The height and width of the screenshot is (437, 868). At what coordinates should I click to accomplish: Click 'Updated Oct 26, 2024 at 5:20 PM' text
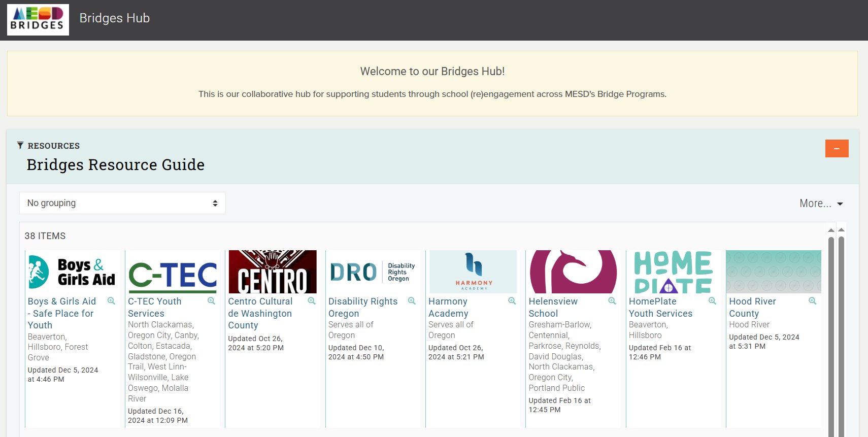click(256, 343)
